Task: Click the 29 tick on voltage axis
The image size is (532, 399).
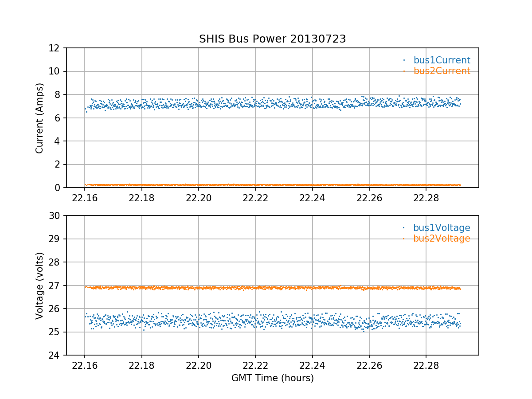Action: 56,239
